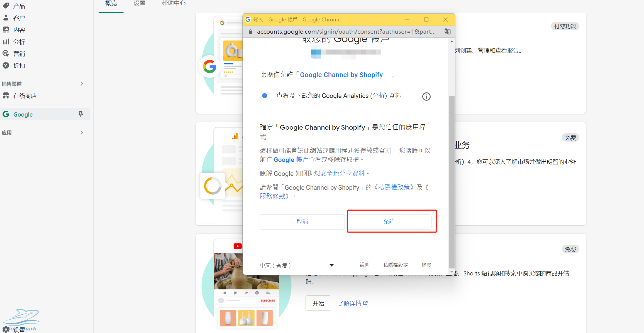Image resolution: width=644 pixels, height=333 pixels.
Task: Close the Google sign-in Chrome popup
Action: click(445, 19)
